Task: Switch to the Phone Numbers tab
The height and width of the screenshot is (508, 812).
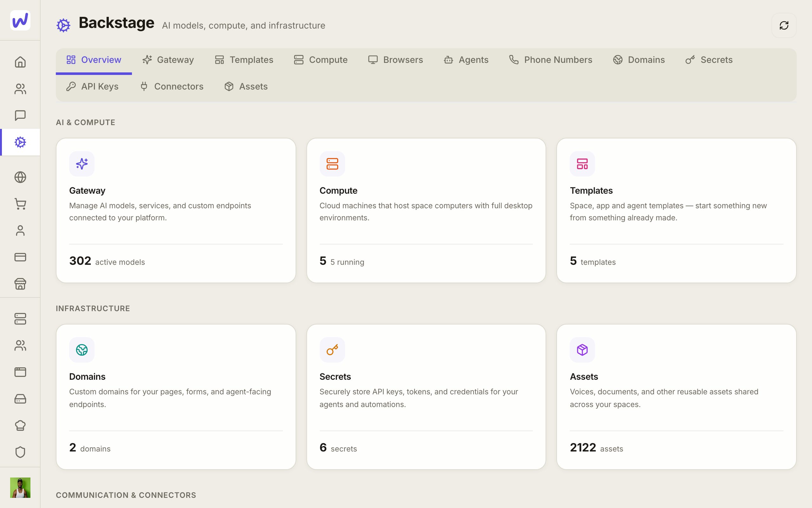Action: 551,60
